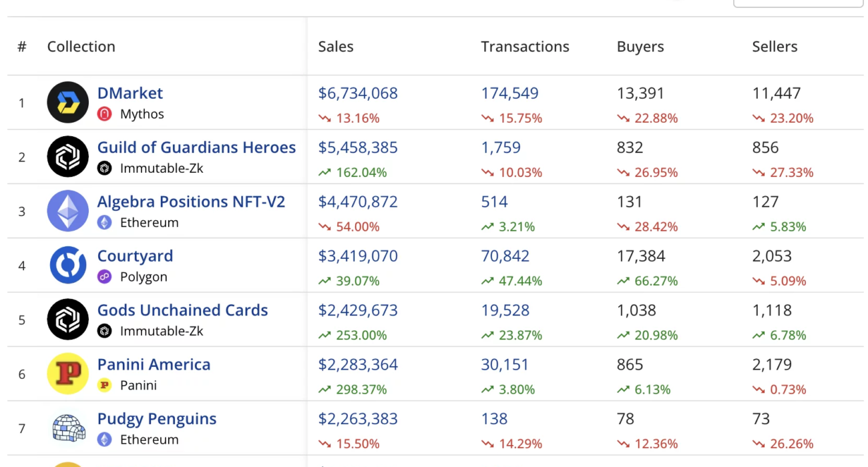Sort table by Buyers column
This screenshot has width=868, height=467.
(640, 47)
